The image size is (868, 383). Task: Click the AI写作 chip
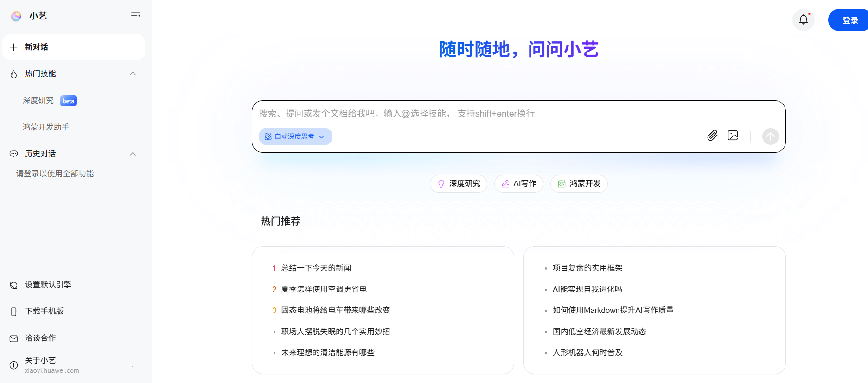click(519, 184)
